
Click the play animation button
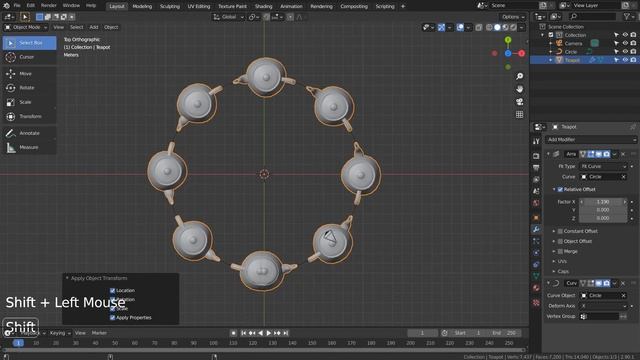pos(269,333)
